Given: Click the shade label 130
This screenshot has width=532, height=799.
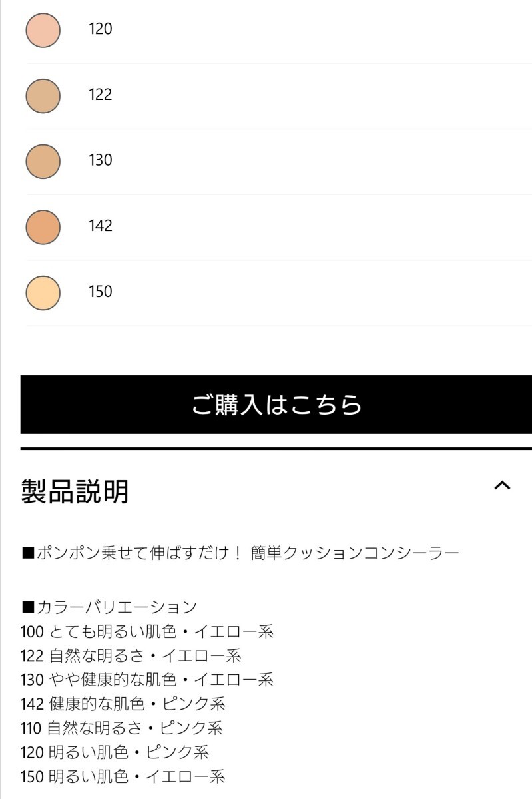Looking at the screenshot, I should 100,161.
